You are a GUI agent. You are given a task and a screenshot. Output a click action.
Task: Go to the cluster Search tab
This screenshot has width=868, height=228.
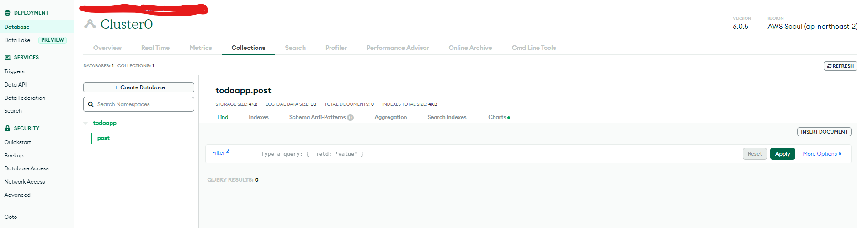tap(295, 48)
